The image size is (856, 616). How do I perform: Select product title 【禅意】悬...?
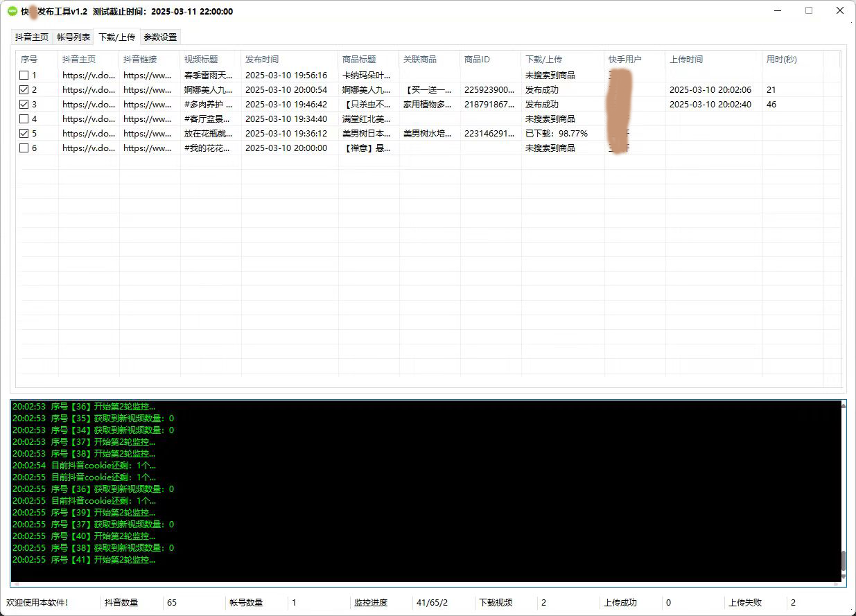(367, 148)
